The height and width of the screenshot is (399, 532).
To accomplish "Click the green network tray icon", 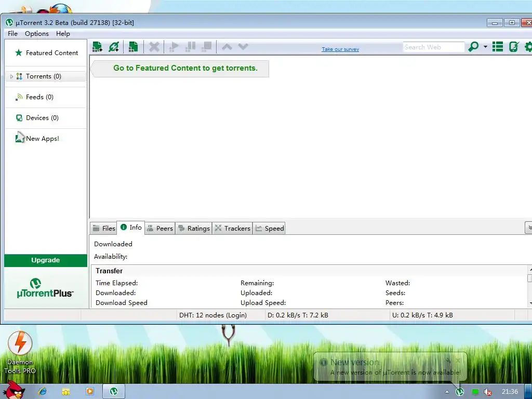I will tap(475, 392).
